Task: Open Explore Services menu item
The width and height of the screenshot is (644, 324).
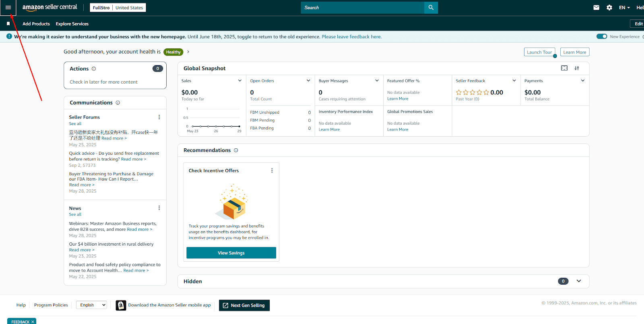Action: [x=72, y=24]
